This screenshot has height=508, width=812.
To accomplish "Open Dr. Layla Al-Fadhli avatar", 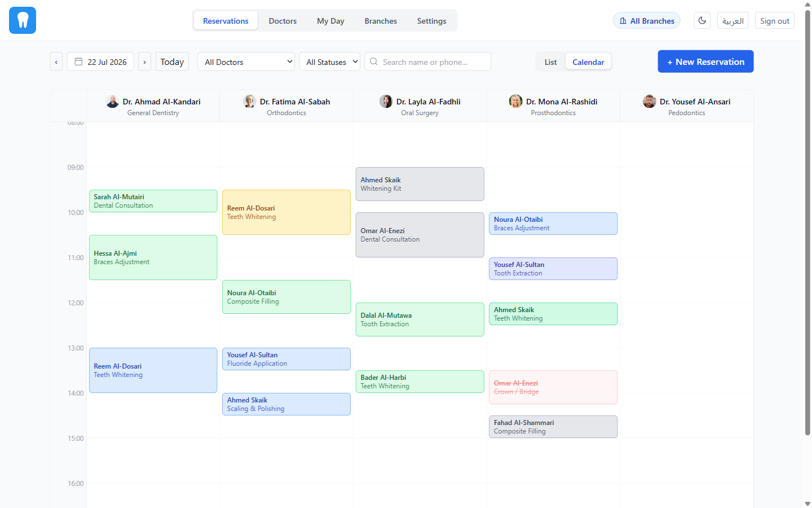I will tap(386, 102).
